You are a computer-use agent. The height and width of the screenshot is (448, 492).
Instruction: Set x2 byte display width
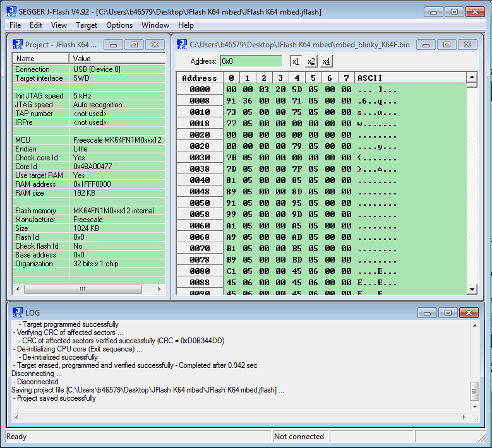click(x=311, y=61)
